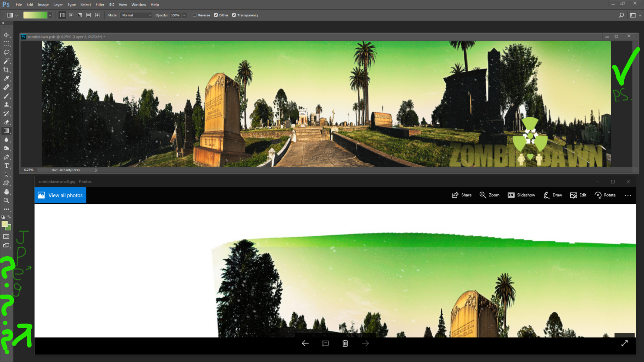Select the Zoom tool in Photoshop toolbar

coord(6,200)
